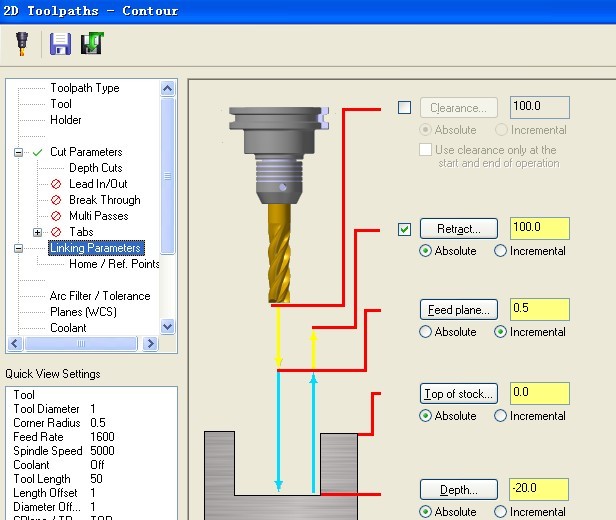Click the Retract value field 100.0
This screenshot has height=520, width=616.
tap(540, 228)
